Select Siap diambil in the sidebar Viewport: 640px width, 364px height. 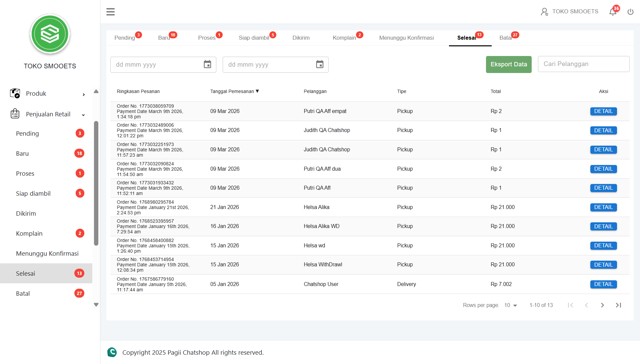click(x=33, y=193)
